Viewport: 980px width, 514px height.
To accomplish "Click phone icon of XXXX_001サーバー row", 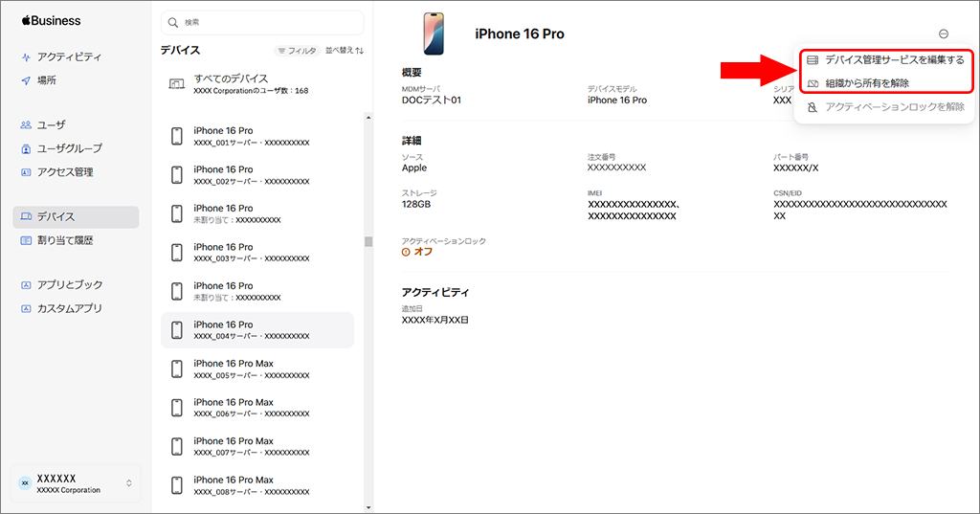I will 177,136.
